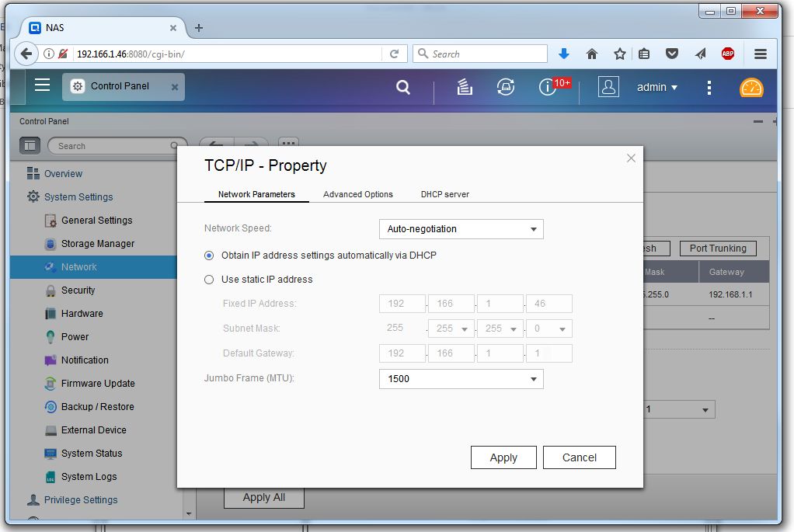Click the Port Trunking button
Image resolution: width=794 pixels, height=532 pixels.
(x=717, y=248)
